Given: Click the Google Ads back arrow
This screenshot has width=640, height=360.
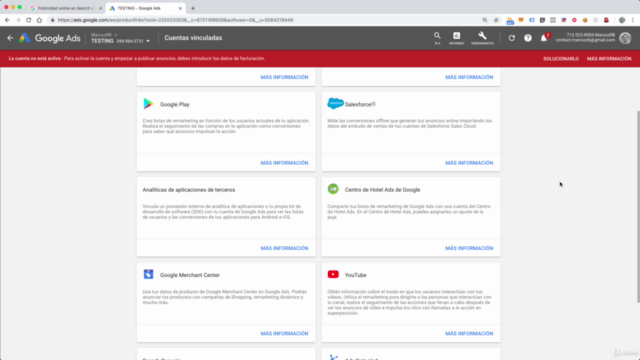Looking at the screenshot, I should point(10,38).
